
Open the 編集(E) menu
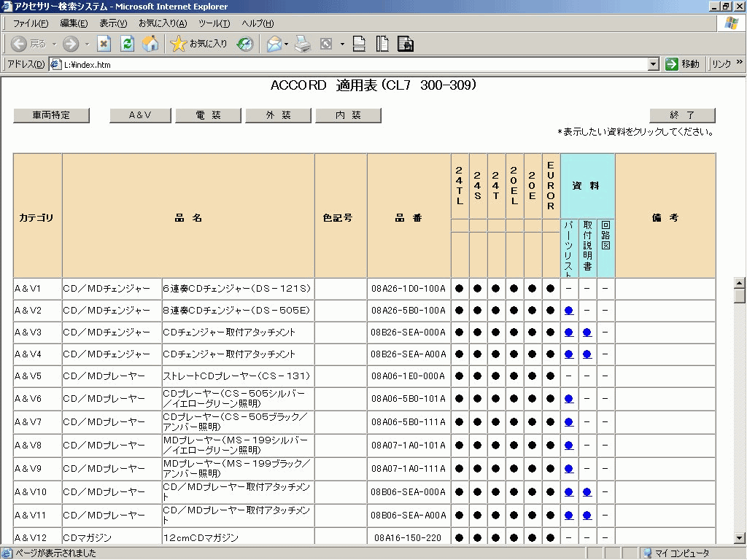pos(74,23)
